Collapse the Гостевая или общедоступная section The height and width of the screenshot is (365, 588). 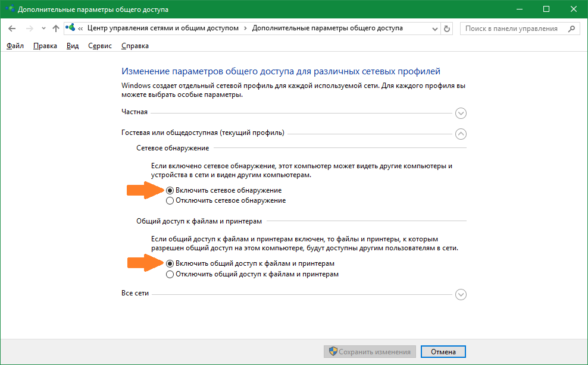click(x=460, y=134)
